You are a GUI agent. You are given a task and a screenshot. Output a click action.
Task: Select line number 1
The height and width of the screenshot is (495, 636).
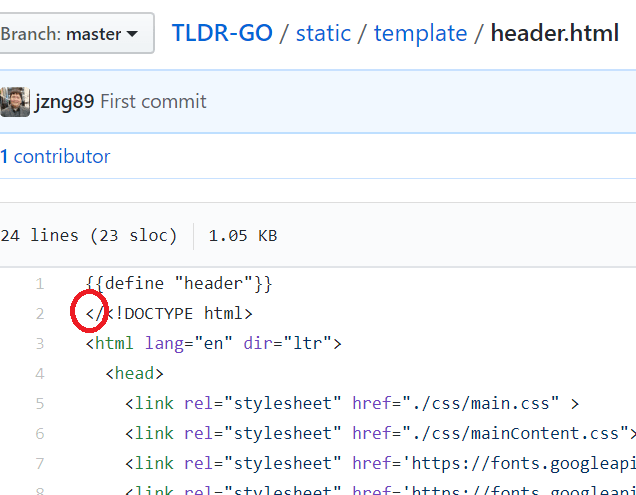(x=40, y=284)
